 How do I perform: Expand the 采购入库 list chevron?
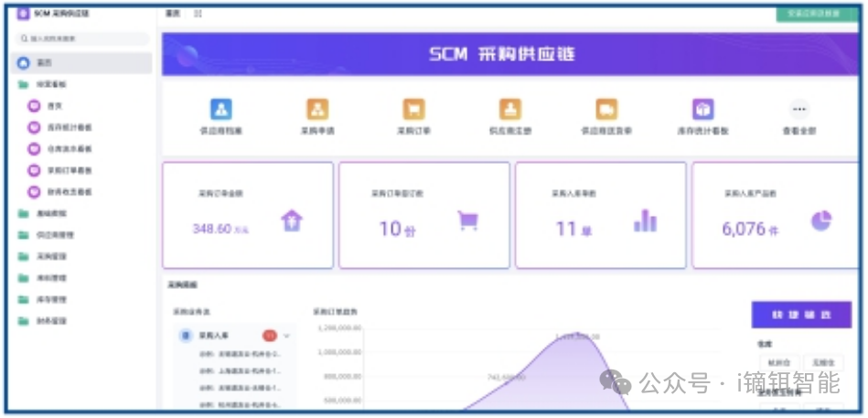tap(287, 336)
